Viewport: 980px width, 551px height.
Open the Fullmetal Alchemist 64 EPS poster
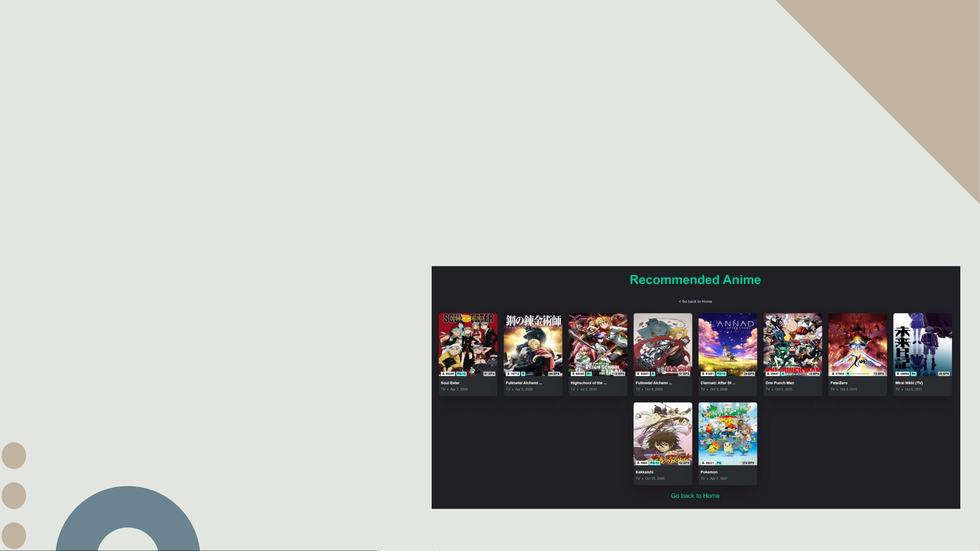[533, 345]
